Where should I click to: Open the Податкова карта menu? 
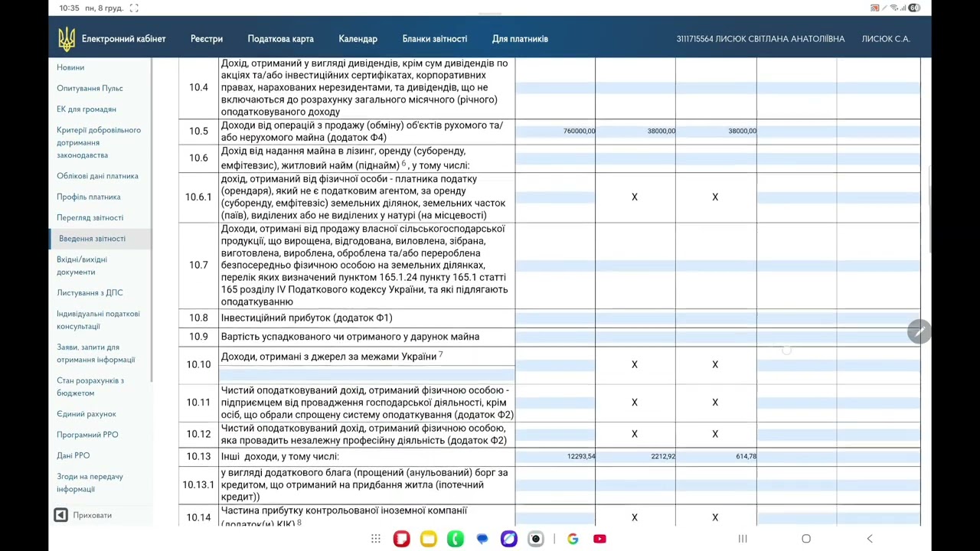[280, 39]
